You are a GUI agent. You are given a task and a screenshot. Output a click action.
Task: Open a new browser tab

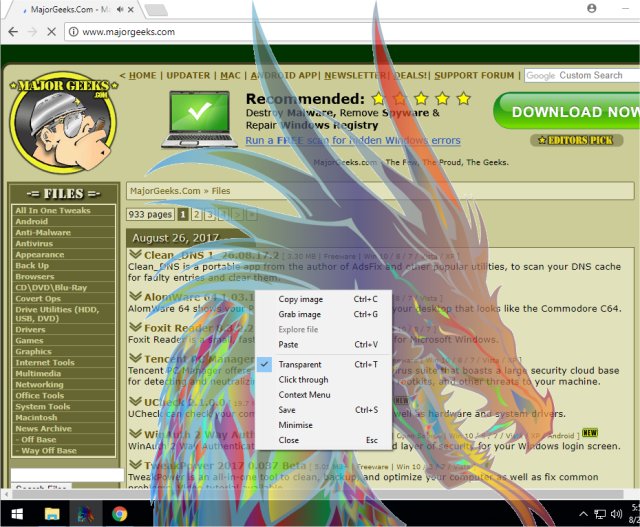point(156,10)
